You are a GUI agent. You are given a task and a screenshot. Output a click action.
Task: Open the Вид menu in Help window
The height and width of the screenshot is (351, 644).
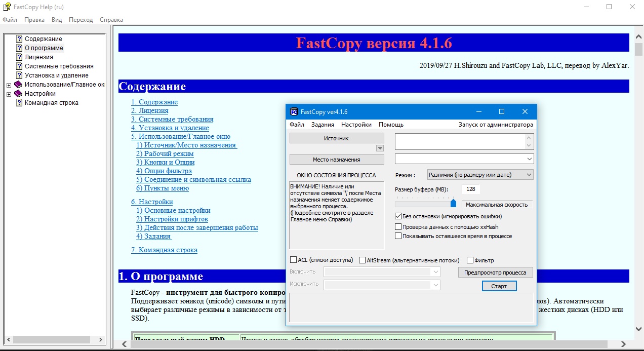pyautogui.click(x=57, y=20)
